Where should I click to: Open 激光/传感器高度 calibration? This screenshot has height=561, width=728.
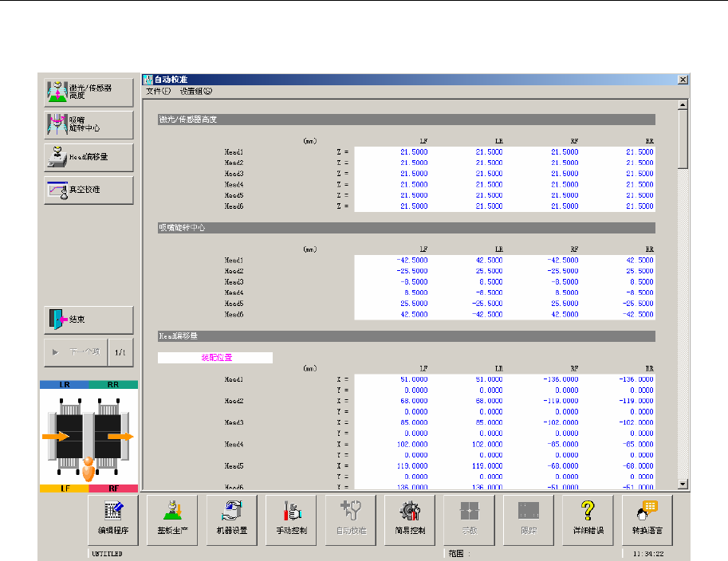pos(89,92)
